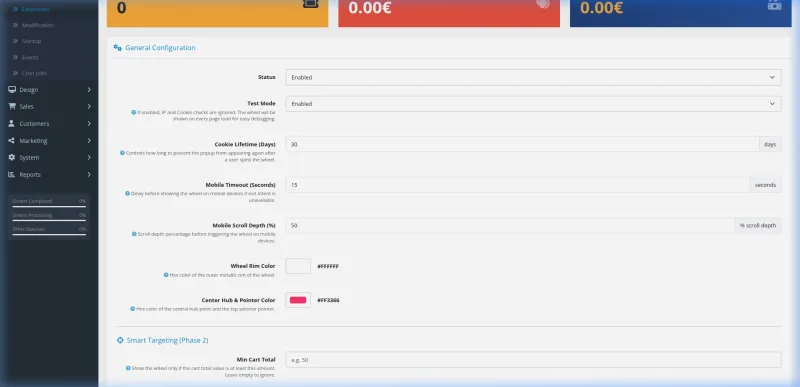Click the icon on the orange stat card
Image resolution: width=800 pixels, height=387 pixels.
(x=310, y=3)
